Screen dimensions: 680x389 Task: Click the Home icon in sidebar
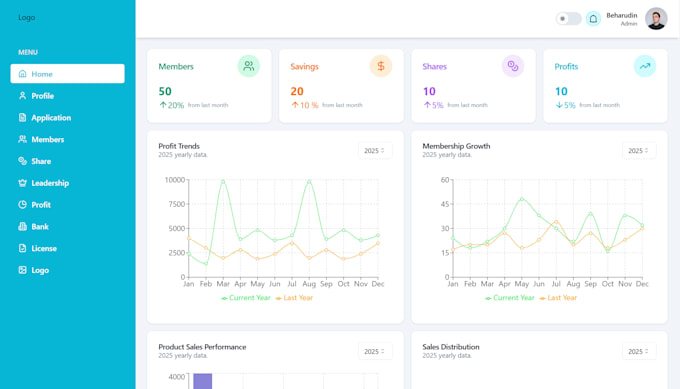[23, 74]
